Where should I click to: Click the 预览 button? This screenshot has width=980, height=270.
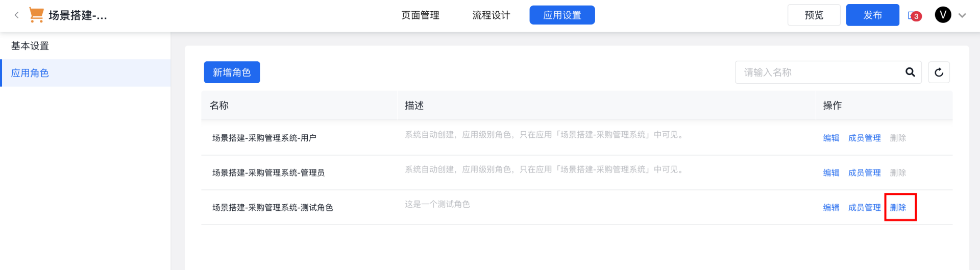[x=814, y=15]
